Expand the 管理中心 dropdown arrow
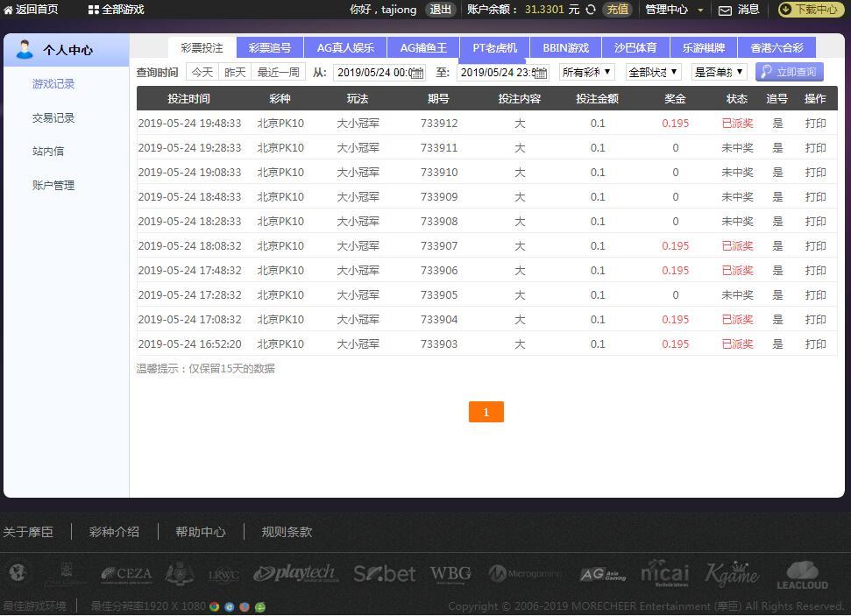Viewport: 851px width, 616px height. 700,10
